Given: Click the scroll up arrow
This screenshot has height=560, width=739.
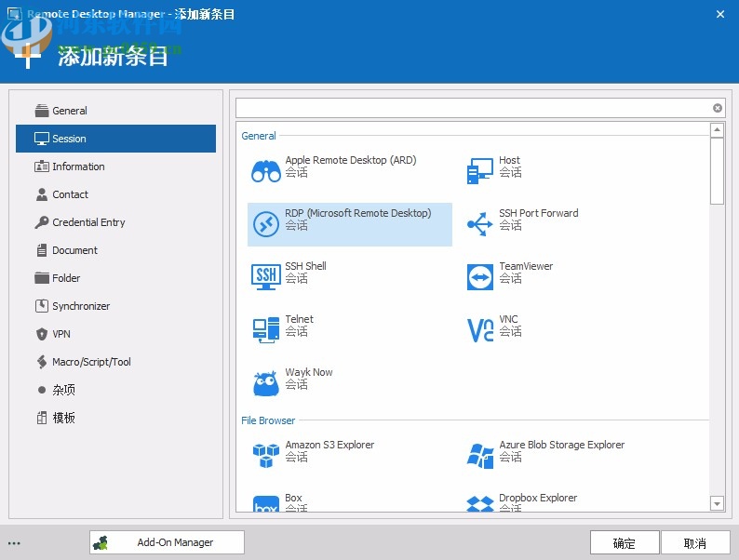Looking at the screenshot, I should [717, 129].
